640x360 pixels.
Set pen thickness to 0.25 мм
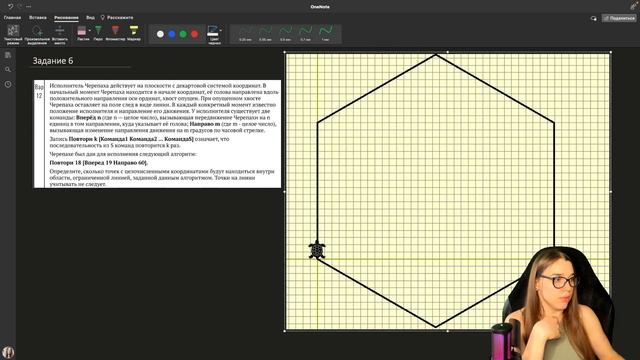tap(245, 34)
